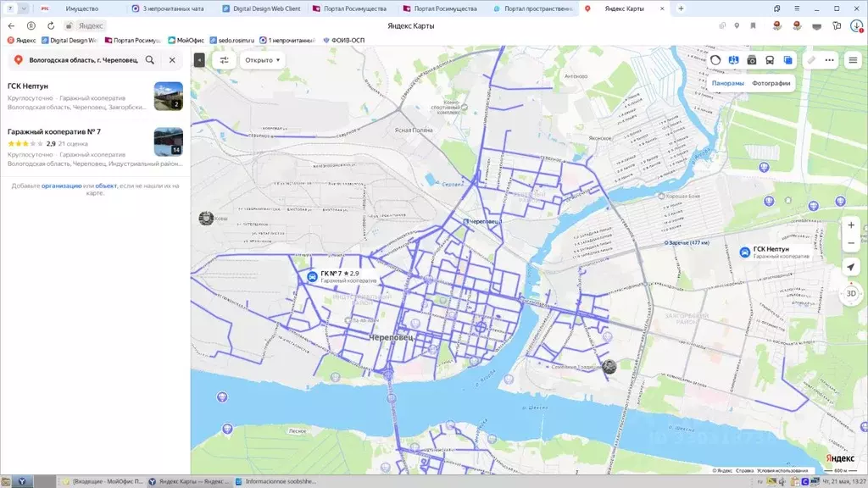The width and height of the screenshot is (868, 488).
Task: Click the location permission pin icon
Action: pos(737,25)
